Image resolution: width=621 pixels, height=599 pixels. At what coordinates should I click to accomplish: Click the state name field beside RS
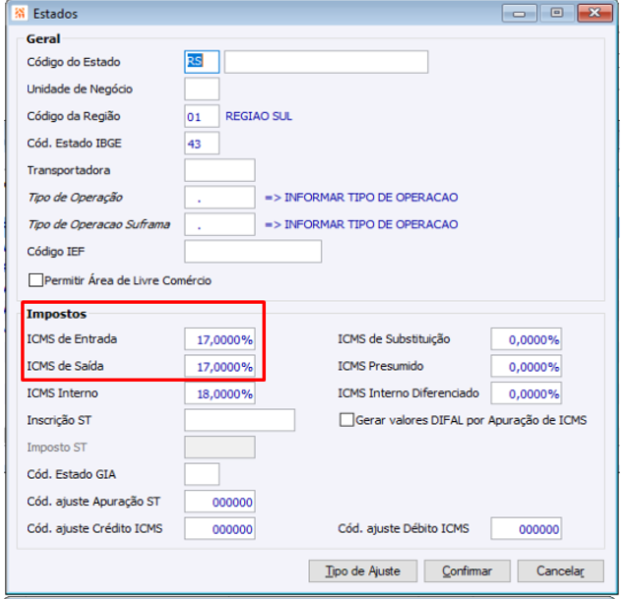pyautogui.click(x=326, y=61)
